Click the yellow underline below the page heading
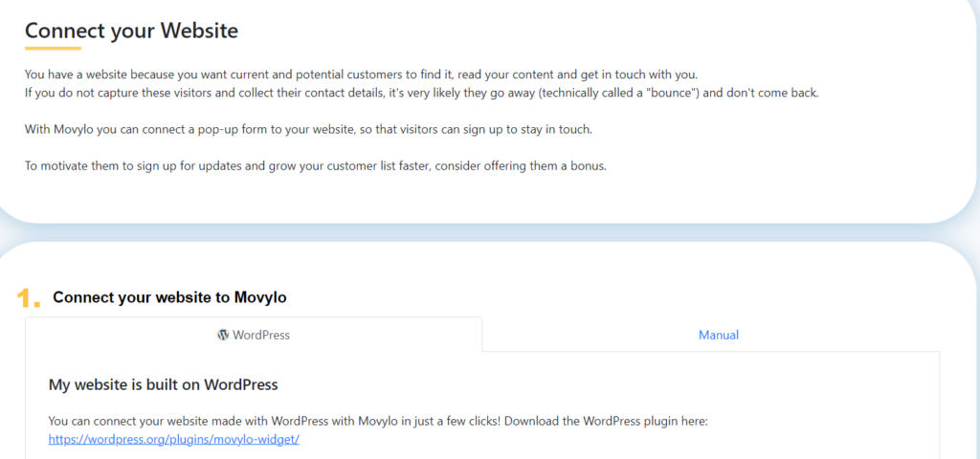This screenshot has width=980, height=459. click(54, 48)
